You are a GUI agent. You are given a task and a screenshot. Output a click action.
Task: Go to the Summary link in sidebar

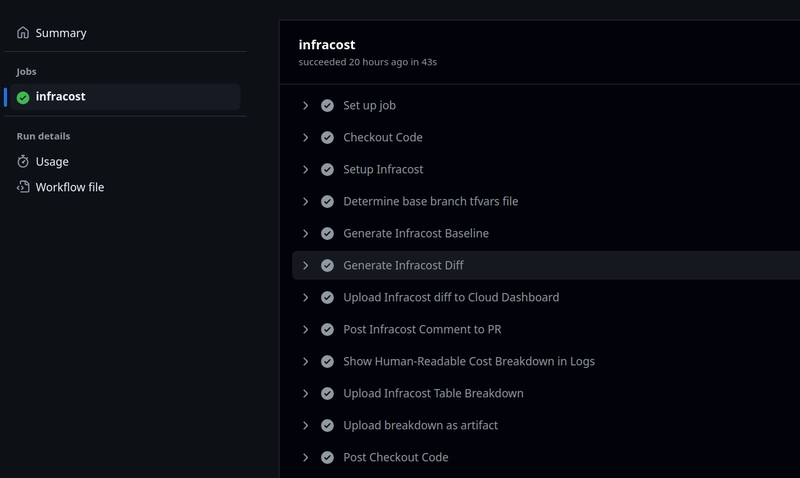coord(61,33)
